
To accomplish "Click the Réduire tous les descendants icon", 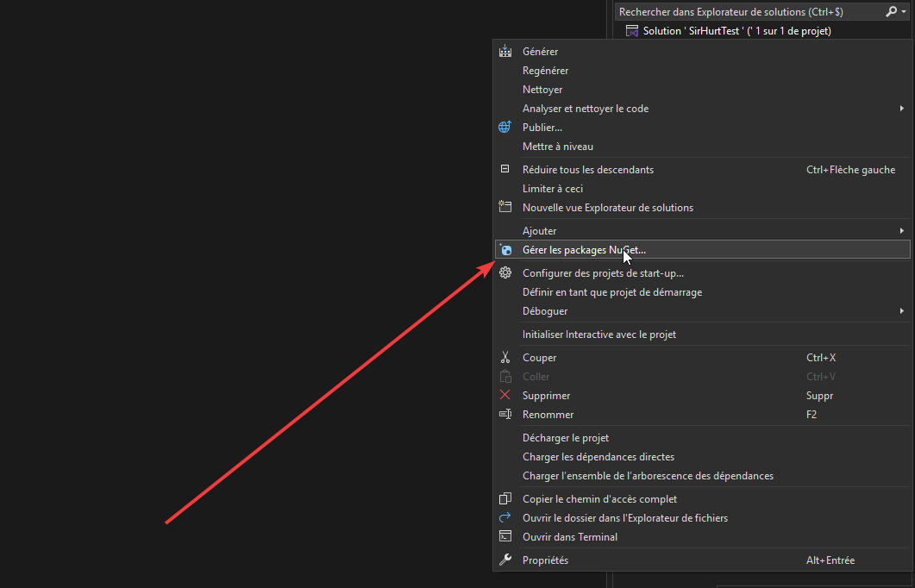I will 505,170.
